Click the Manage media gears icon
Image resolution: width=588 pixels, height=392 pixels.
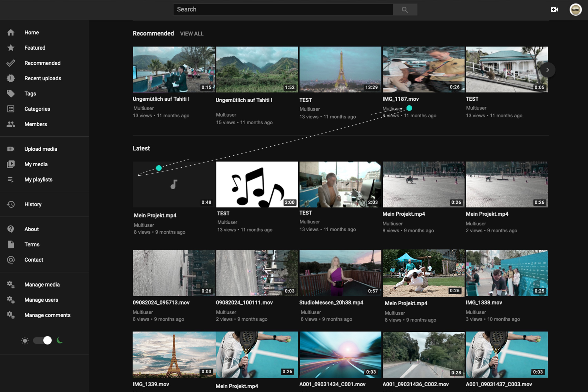click(x=11, y=285)
